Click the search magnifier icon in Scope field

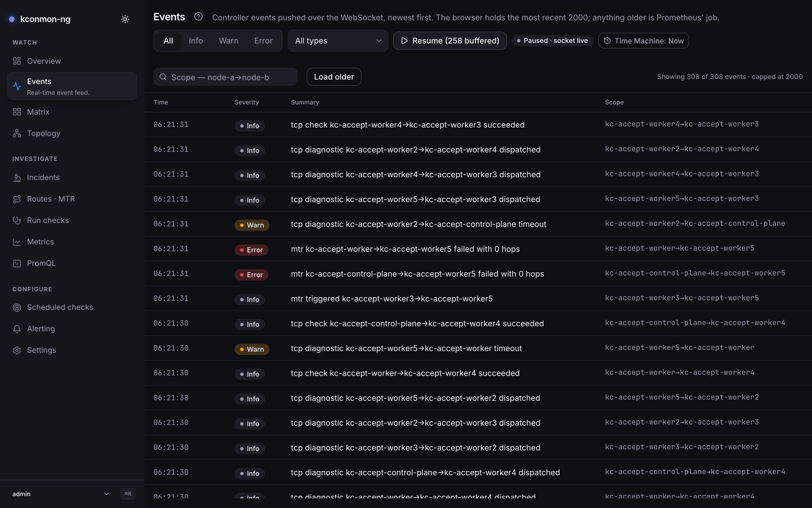(163, 77)
